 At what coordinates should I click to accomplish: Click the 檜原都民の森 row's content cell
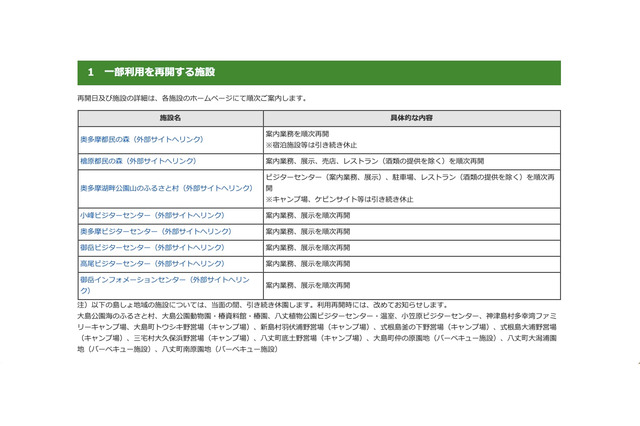coord(412,161)
